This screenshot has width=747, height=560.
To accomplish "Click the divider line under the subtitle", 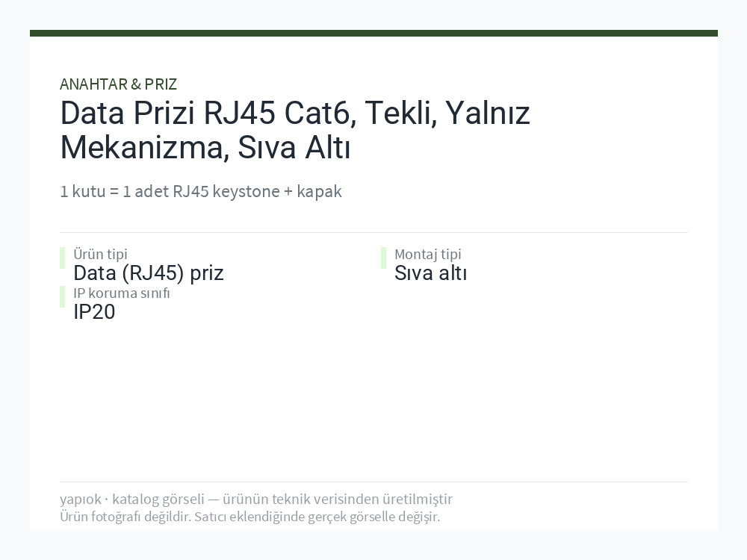I will coord(373,232).
